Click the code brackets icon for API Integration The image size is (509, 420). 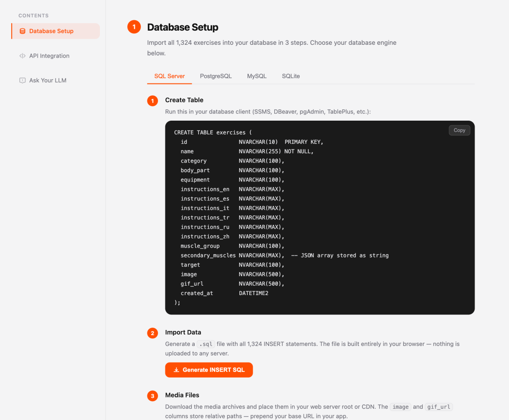coord(23,56)
